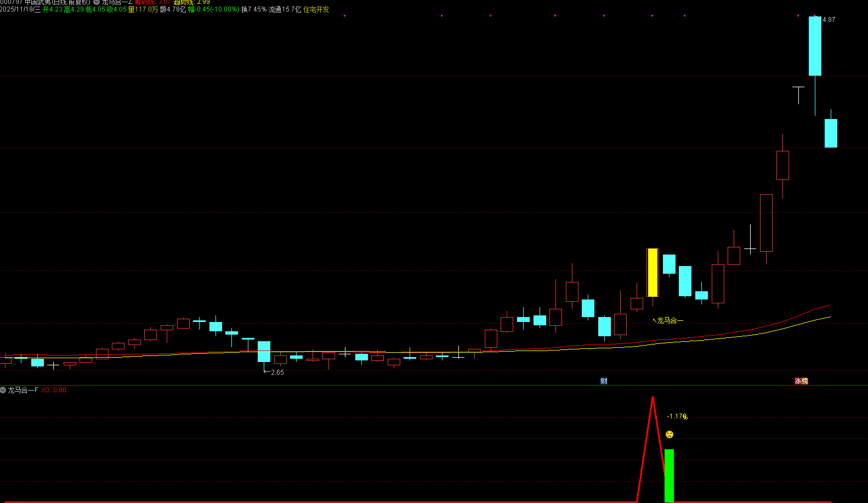Click the yellow sad-face signal icon
868x503 pixels.
tap(670, 434)
